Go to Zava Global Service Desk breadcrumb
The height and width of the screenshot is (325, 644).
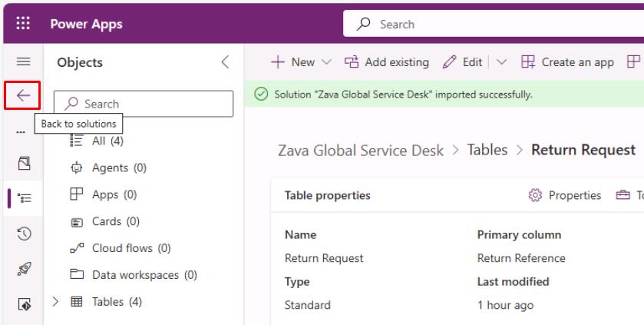(x=361, y=151)
